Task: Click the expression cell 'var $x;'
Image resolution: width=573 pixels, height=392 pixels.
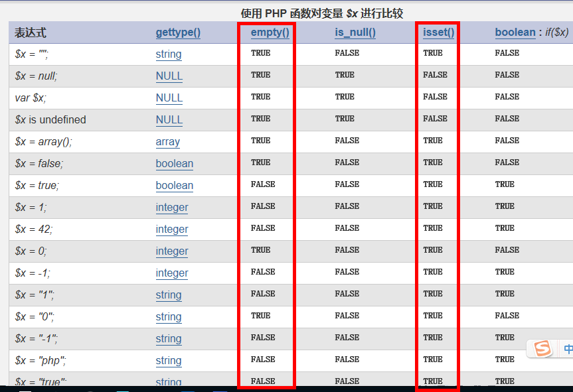Action: point(31,98)
